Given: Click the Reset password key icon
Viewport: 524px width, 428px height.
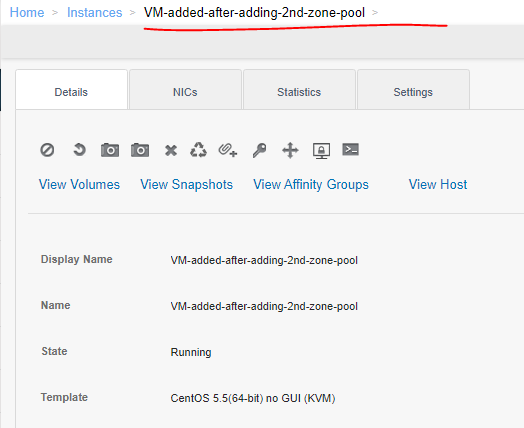Looking at the screenshot, I should click(259, 150).
